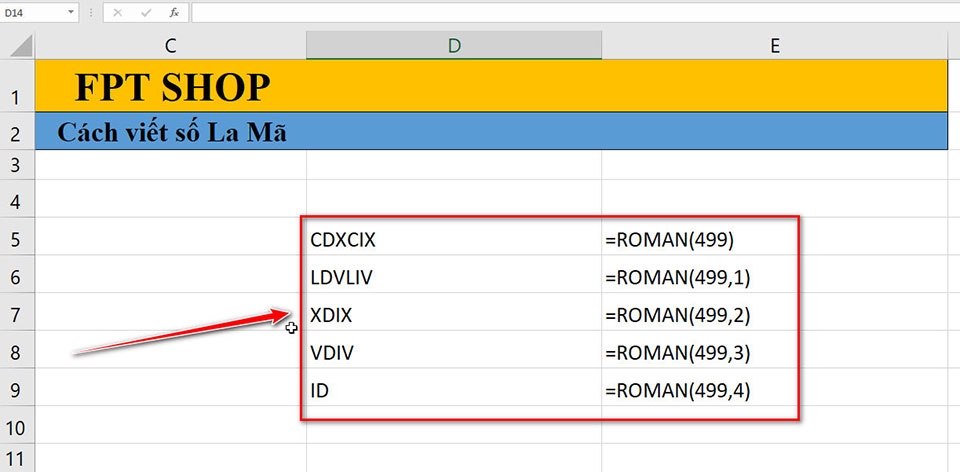Select row 1 header
The image size is (960, 472).
click(x=17, y=86)
